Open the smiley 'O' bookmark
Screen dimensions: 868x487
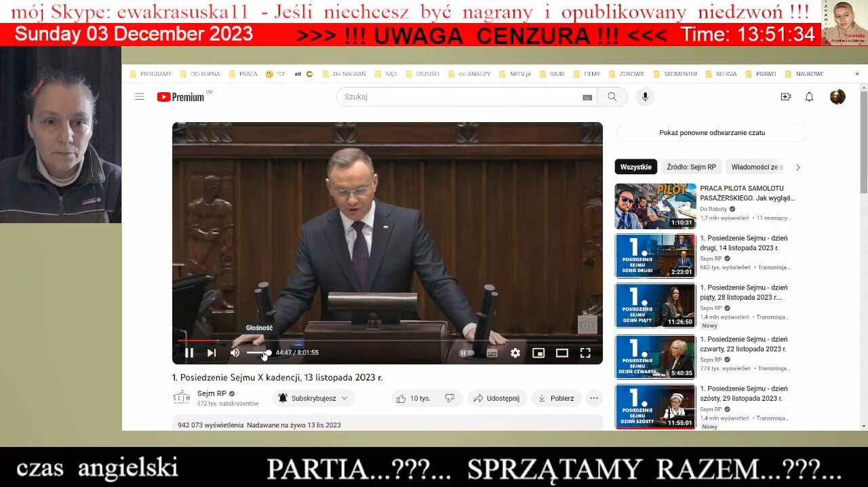275,74
